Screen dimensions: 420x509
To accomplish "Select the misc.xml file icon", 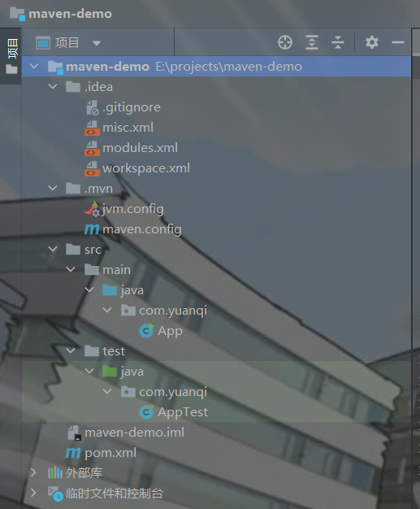I will pos(92,128).
